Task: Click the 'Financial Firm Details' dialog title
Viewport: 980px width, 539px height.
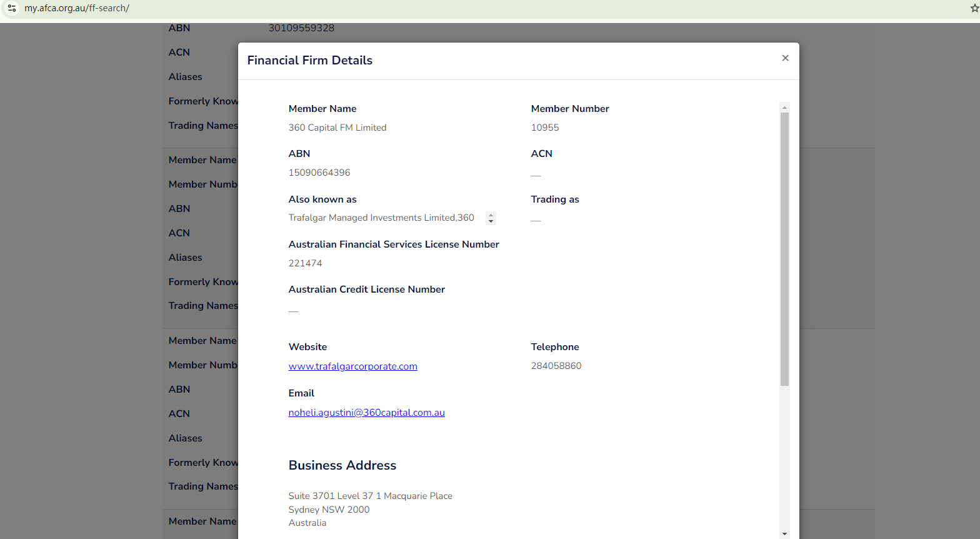Action: (x=310, y=60)
